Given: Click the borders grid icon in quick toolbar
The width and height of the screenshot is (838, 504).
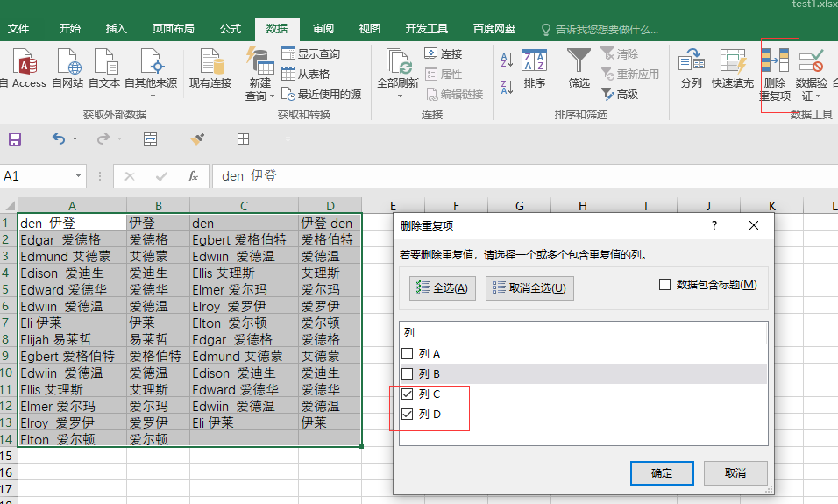Looking at the screenshot, I should click(x=243, y=139).
